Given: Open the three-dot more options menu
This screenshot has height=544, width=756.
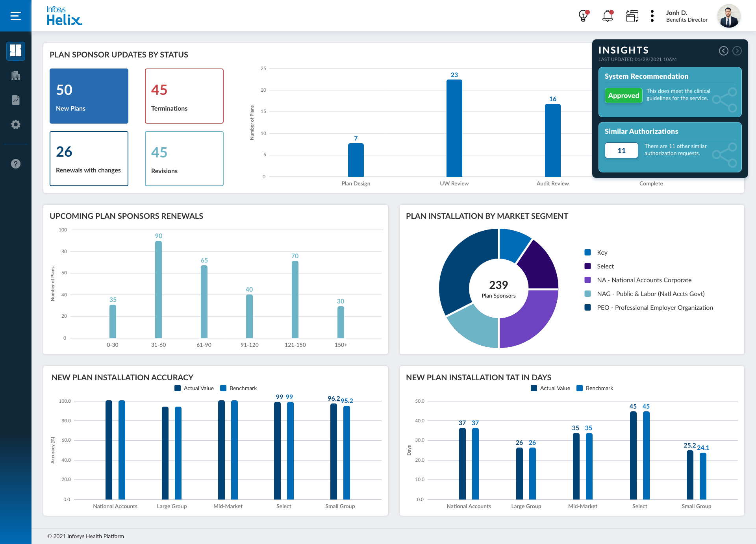Looking at the screenshot, I should click(x=652, y=16).
